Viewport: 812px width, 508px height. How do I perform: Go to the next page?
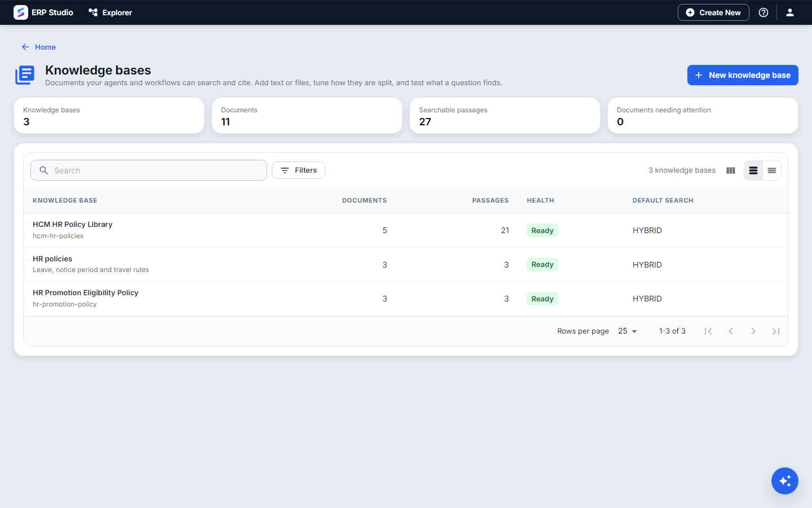[753, 331]
